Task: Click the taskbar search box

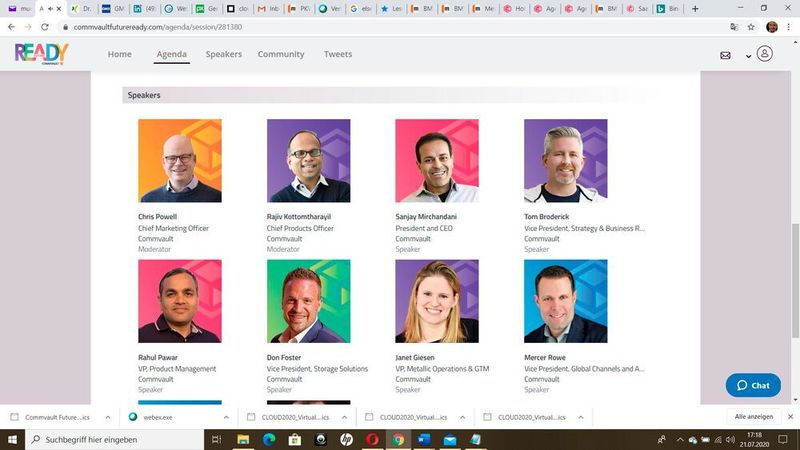Action: click(x=114, y=439)
